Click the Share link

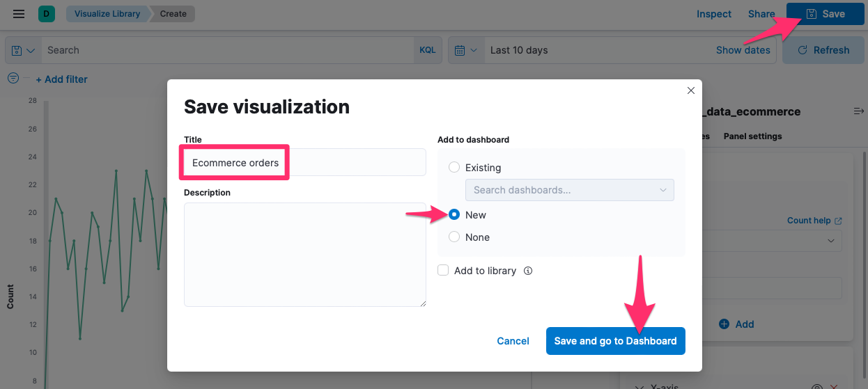coord(761,14)
